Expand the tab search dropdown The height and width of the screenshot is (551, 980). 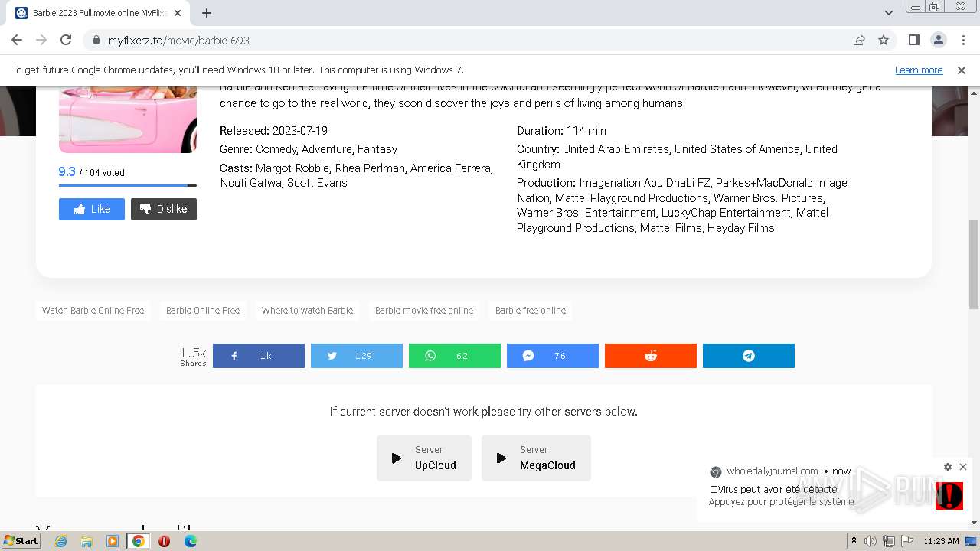pyautogui.click(x=889, y=13)
